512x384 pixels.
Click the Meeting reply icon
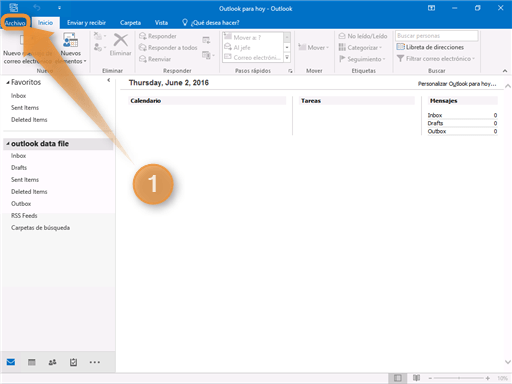[206, 40]
